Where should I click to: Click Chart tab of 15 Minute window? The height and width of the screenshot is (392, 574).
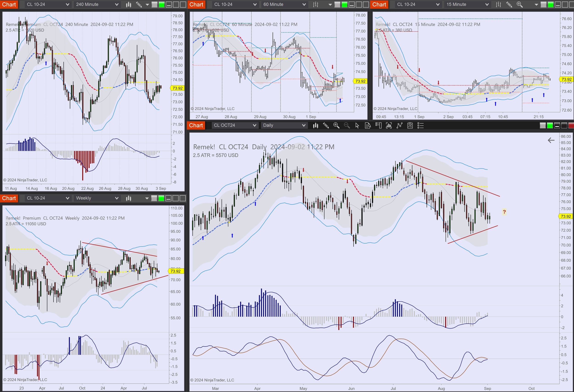379,4
